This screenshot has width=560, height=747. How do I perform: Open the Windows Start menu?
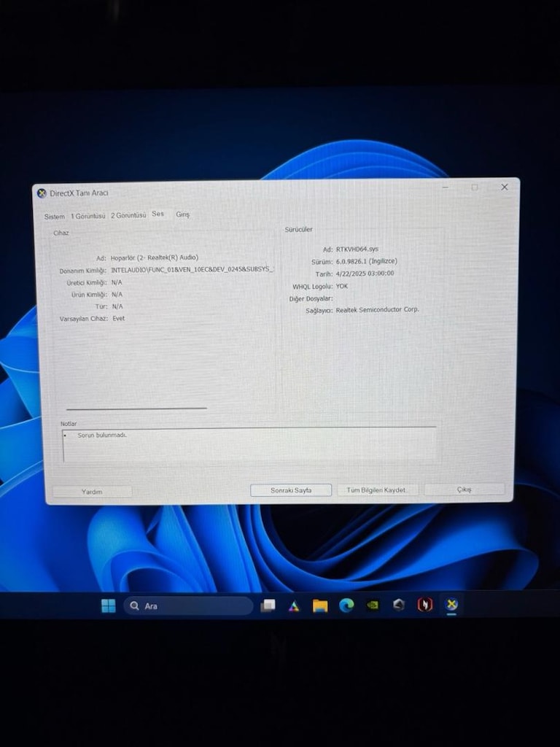109,605
